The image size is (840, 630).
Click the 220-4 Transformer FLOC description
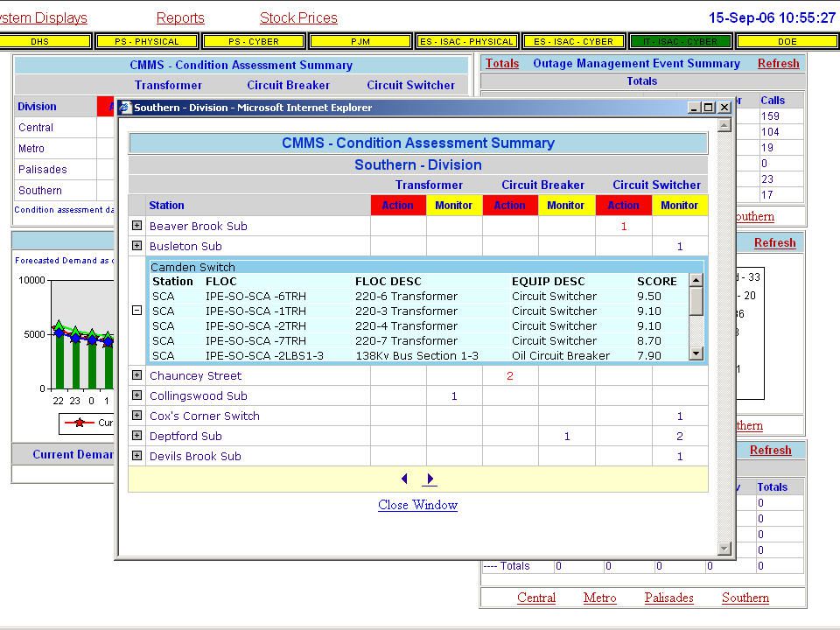407,325
